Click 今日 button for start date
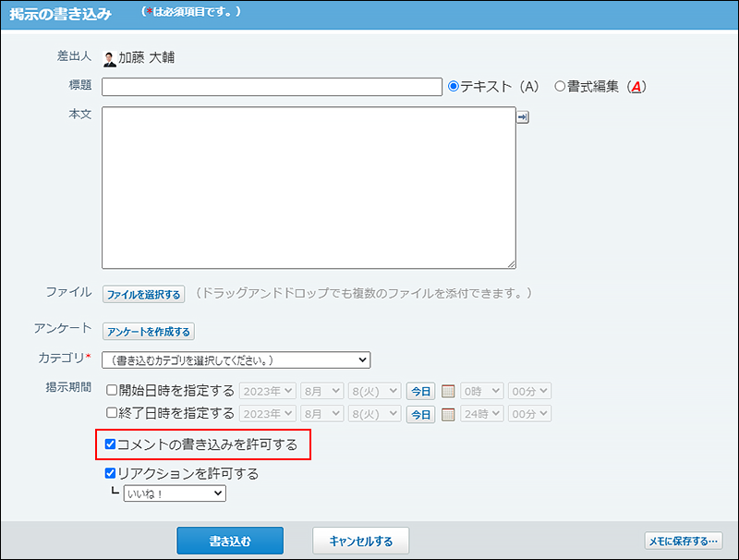The width and height of the screenshot is (739, 560). [421, 391]
